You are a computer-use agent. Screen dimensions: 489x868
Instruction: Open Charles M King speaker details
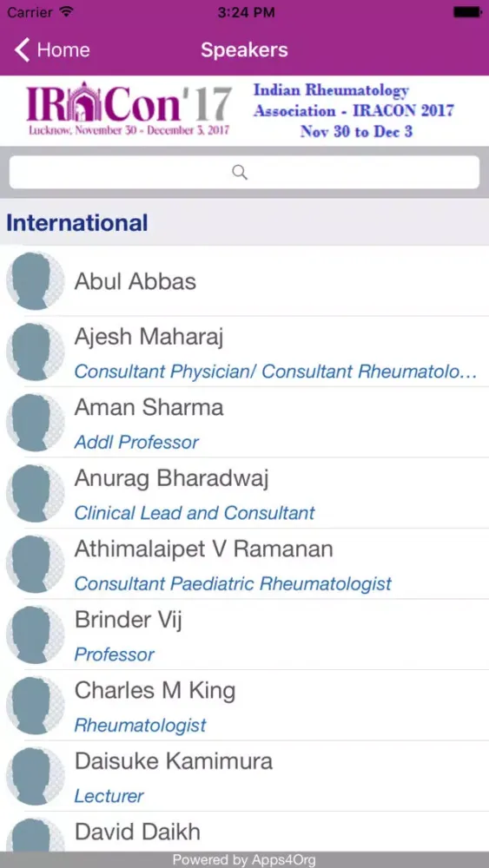click(x=244, y=705)
